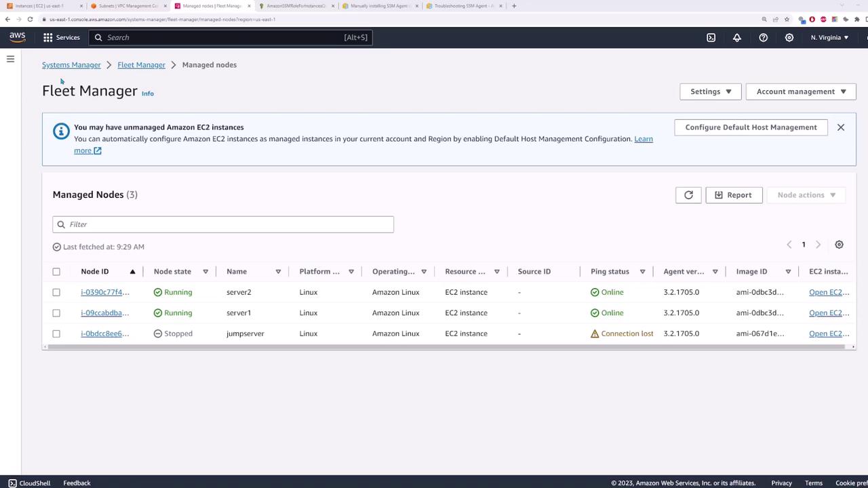Expand the Account management dropdown
The width and height of the screenshot is (868, 488).
click(x=801, y=91)
